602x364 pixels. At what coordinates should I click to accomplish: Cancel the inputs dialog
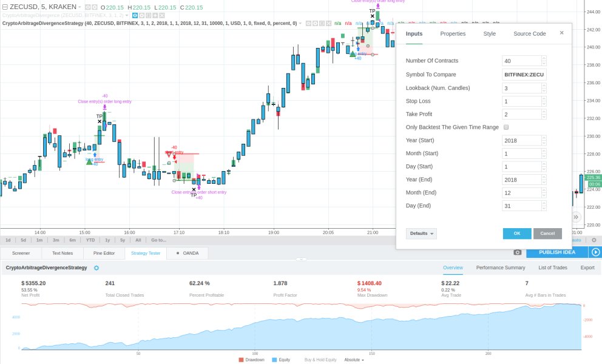[x=547, y=234]
